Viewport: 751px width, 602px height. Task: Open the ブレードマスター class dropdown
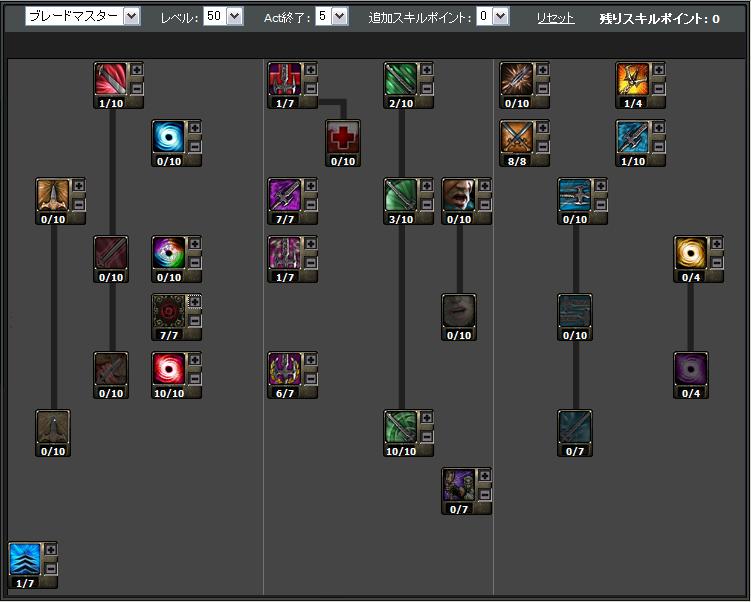click(x=82, y=17)
